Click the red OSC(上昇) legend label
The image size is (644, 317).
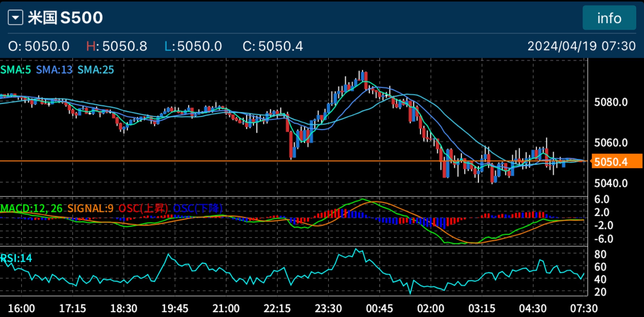143,208
